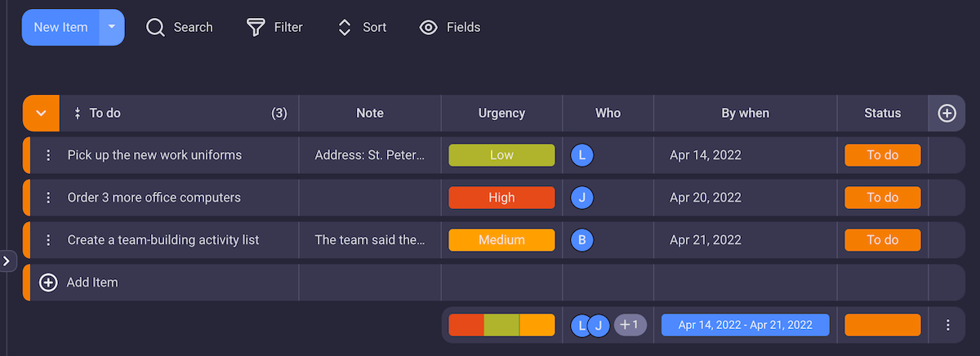Open row menu for team-building activity
The width and height of the screenshot is (980, 356).
(x=48, y=240)
